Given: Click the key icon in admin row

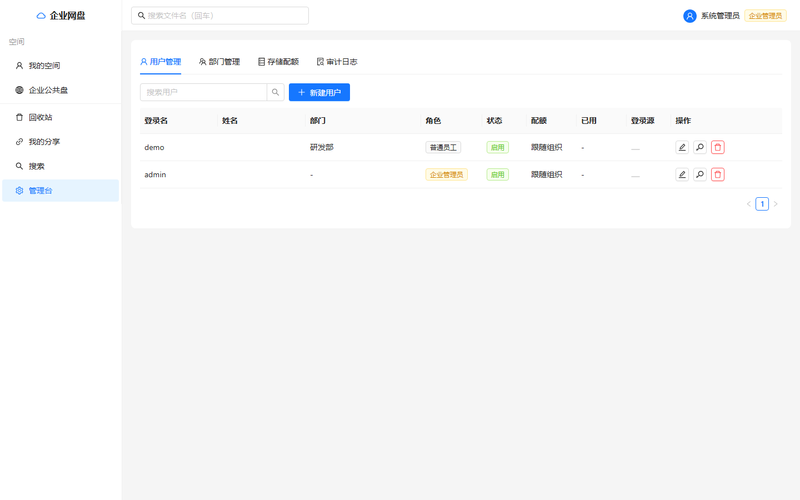Looking at the screenshot, I should (699, 174).
